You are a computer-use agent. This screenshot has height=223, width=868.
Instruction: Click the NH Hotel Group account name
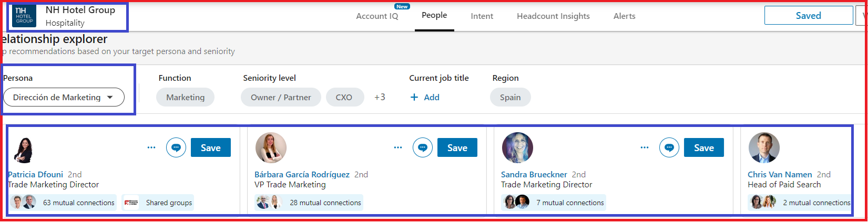pos(80,10)
